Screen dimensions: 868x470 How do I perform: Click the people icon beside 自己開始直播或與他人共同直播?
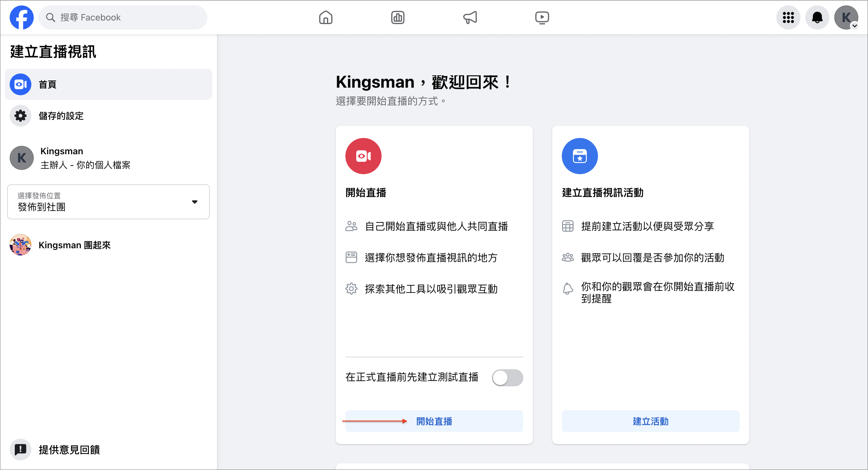(351, 226)
